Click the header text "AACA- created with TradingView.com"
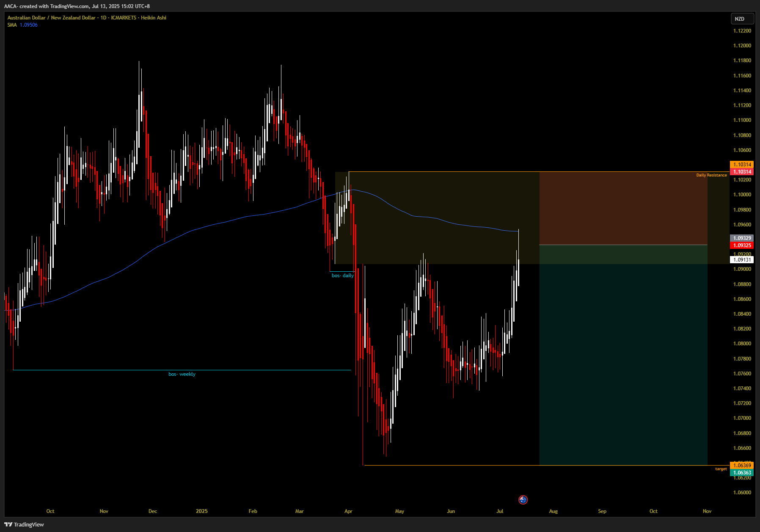The height and width of the screenshot is (532, 760). coord(47,6)
